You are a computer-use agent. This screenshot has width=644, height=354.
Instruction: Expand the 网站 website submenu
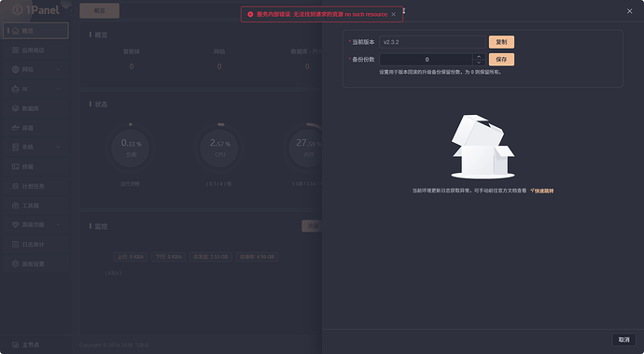[x=35, y=69]
